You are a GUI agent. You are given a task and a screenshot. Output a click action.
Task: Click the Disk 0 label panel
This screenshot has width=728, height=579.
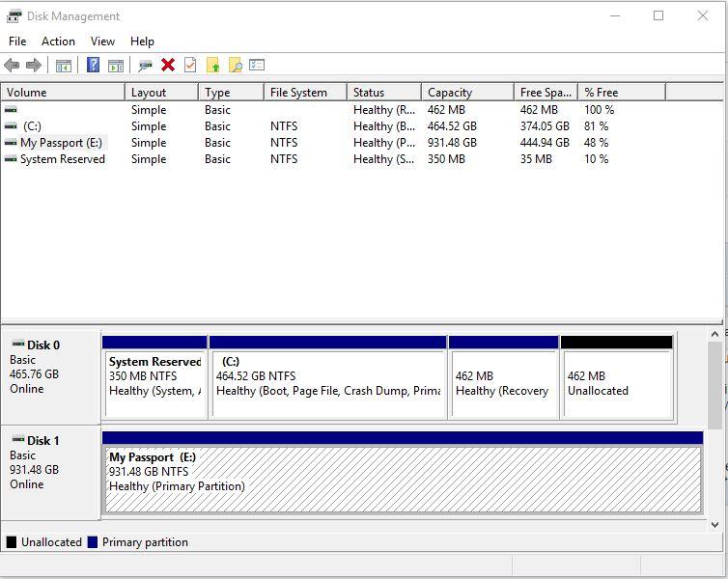coord(50,377)
